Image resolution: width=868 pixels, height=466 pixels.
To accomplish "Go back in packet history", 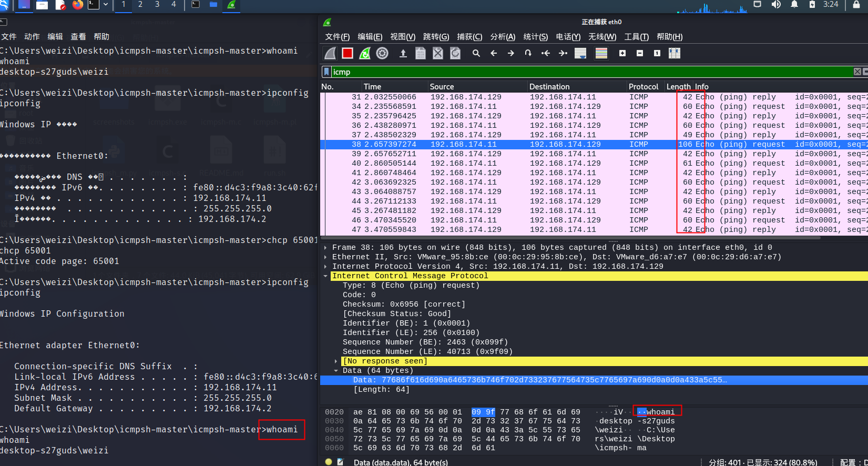I will [x=494, y=53].
